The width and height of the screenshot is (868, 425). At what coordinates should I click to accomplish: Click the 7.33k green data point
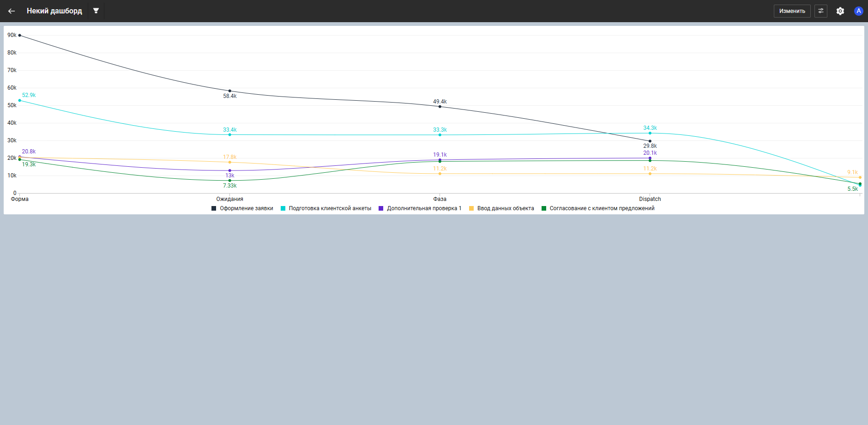coord(230,181)
